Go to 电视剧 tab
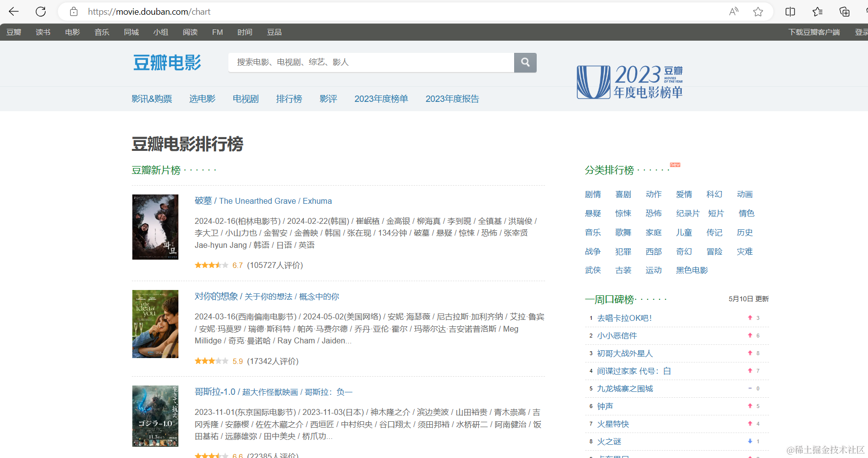 click(x=246, y=99)
